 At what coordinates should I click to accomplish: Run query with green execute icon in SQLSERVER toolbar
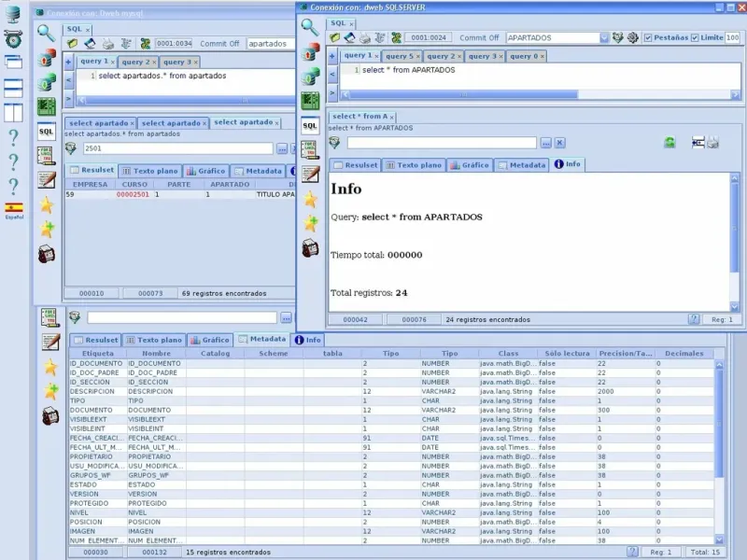coord(396,37)
